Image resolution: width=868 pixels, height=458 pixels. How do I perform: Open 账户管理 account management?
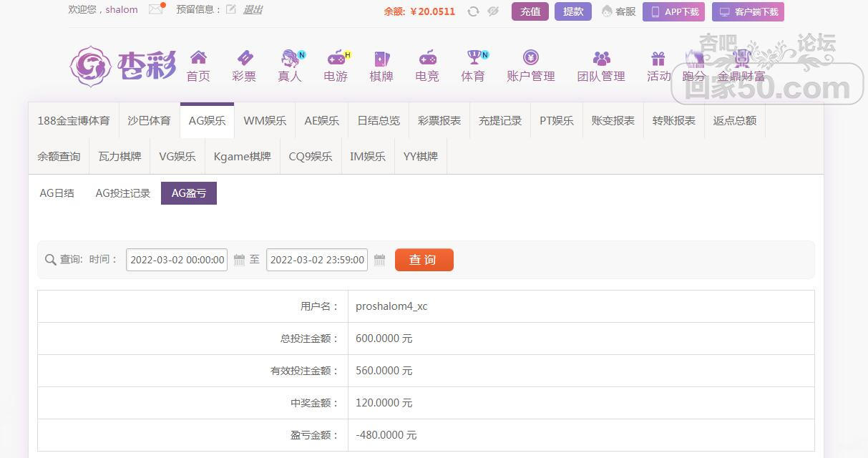click(x=530, y=59)
